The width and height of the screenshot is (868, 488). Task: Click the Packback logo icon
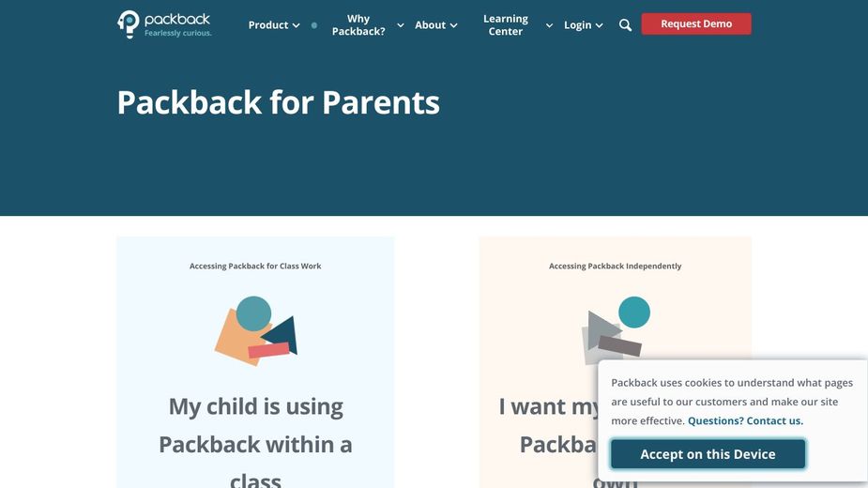point(129,23)
